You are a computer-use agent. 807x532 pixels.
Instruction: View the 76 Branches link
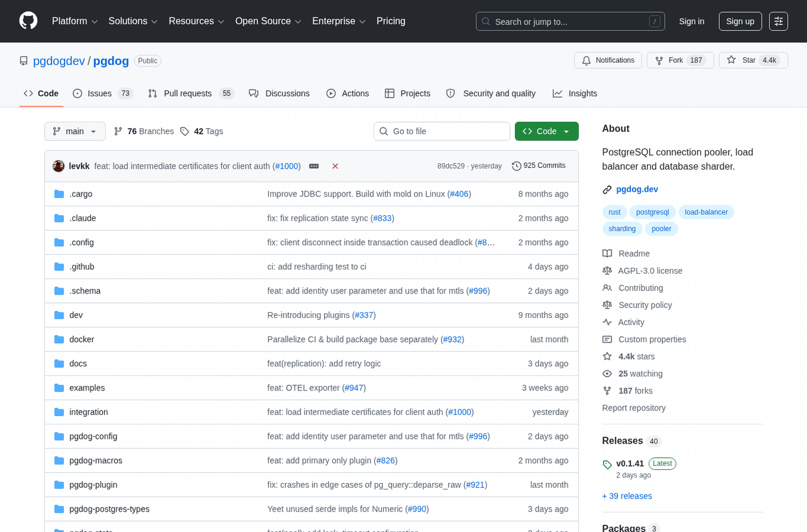coord(144,132)
